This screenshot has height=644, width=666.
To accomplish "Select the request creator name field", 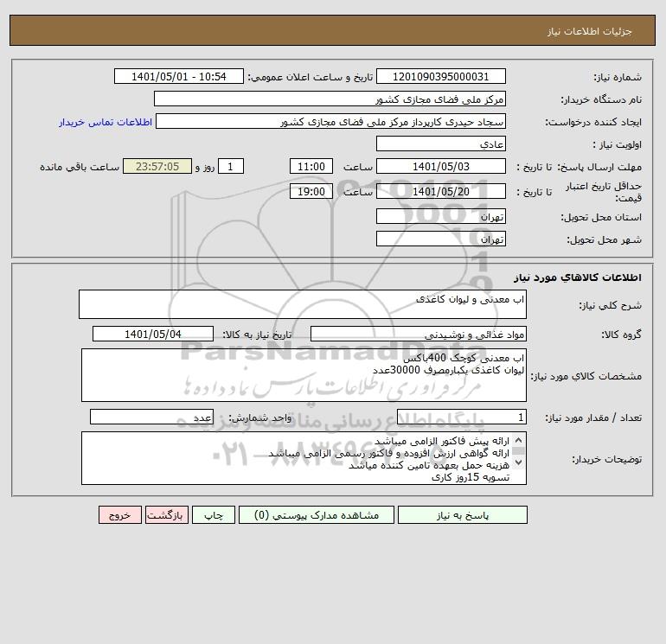I will [330, 121].
